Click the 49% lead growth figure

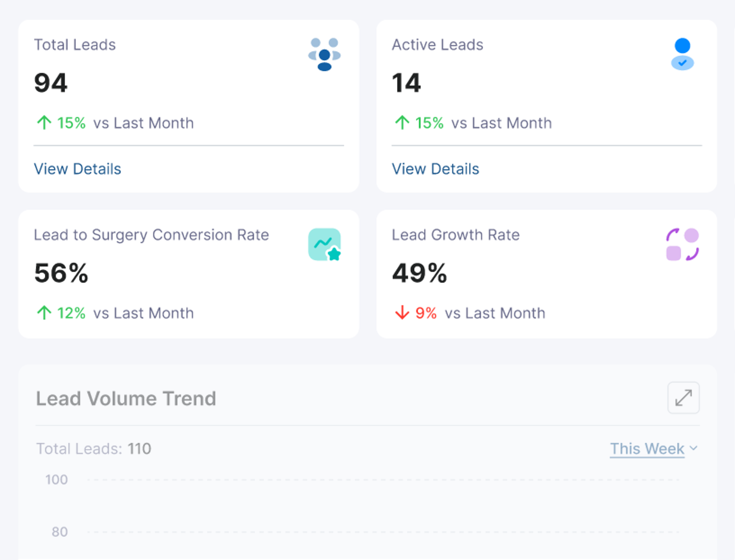pyautogui.click(x=419, y=273)
